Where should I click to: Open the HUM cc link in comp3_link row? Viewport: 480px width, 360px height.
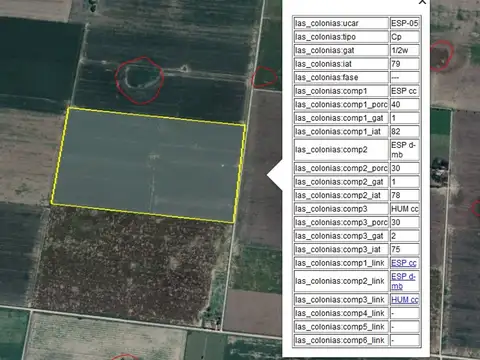tap(405, 300)
